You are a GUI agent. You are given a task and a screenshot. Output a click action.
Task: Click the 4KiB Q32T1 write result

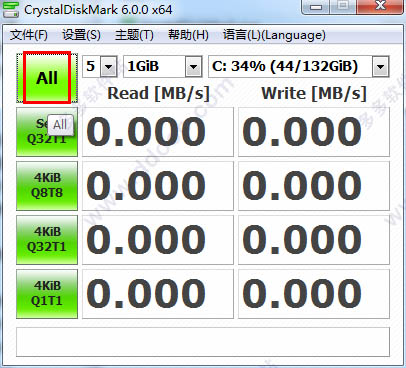pos(314,240)
